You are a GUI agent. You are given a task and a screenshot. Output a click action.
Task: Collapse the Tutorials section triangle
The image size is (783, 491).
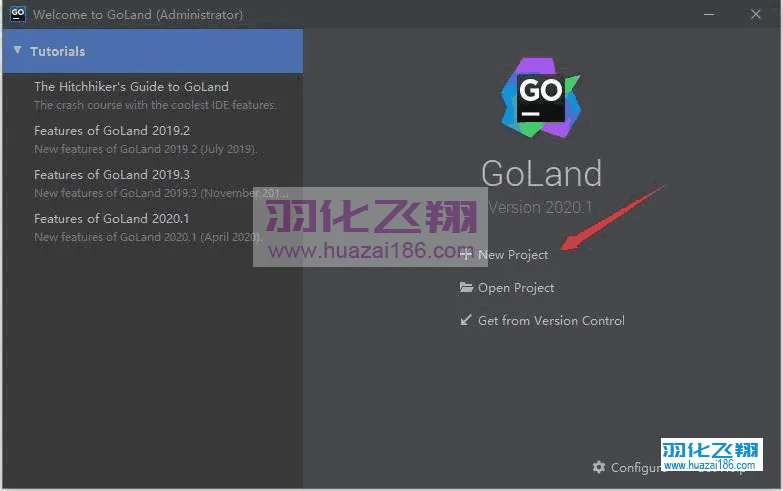17,50
